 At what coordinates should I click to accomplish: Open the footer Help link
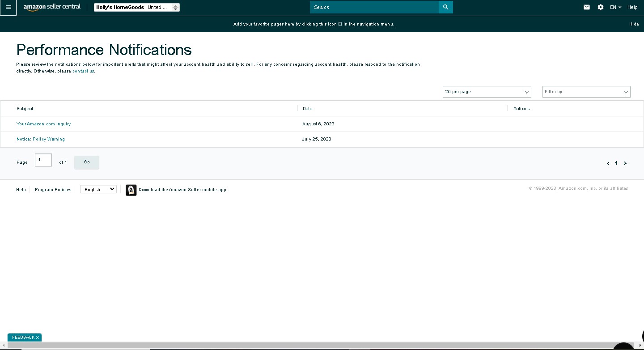pos(21,190)
